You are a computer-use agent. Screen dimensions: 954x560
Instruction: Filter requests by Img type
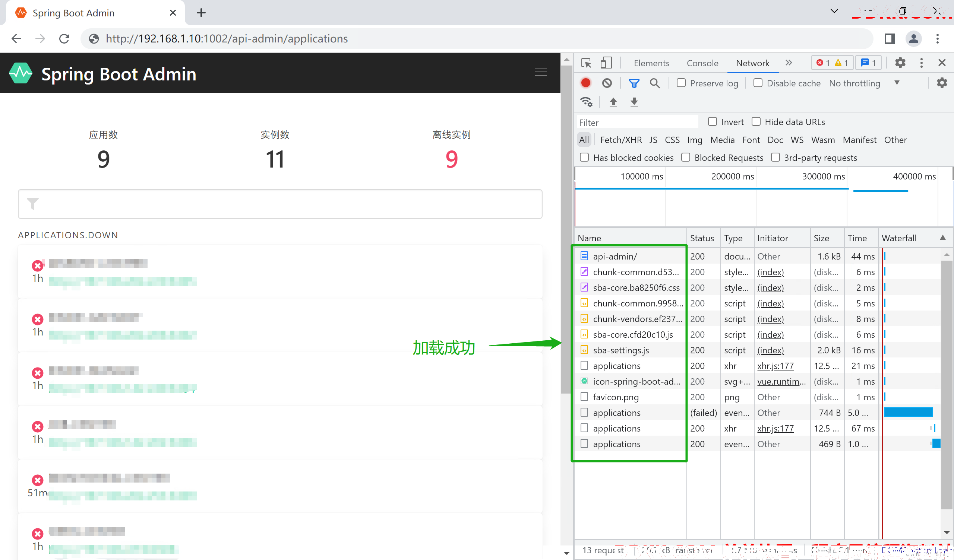[x=694, y=140]
